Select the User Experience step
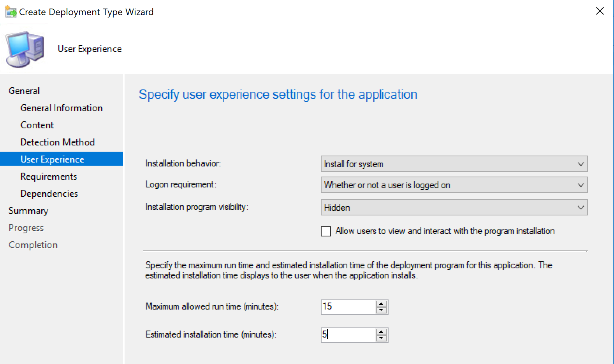Screen dimensions: 614x364 click(62, 159)
